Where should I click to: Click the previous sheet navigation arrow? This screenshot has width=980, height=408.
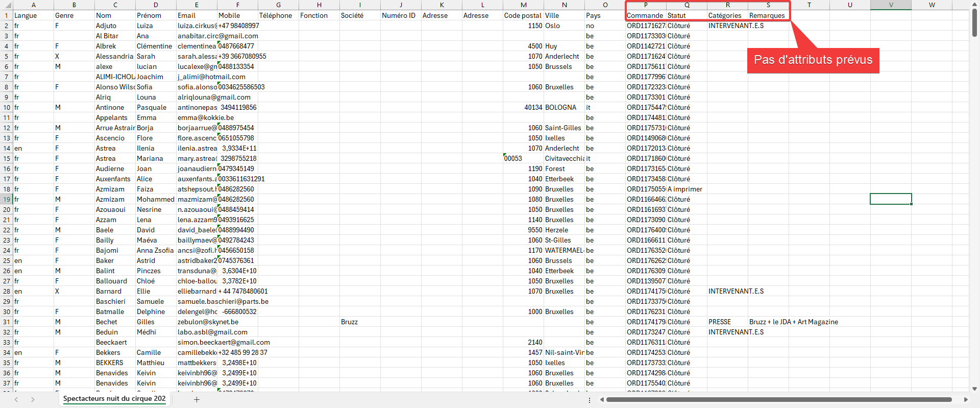[x=16, y=399]
